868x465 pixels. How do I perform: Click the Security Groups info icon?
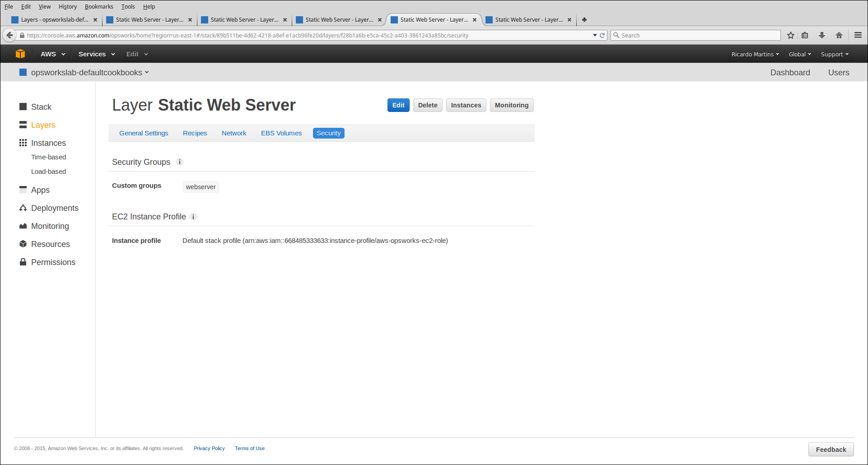pyautogui.click(x=180, y=162)
